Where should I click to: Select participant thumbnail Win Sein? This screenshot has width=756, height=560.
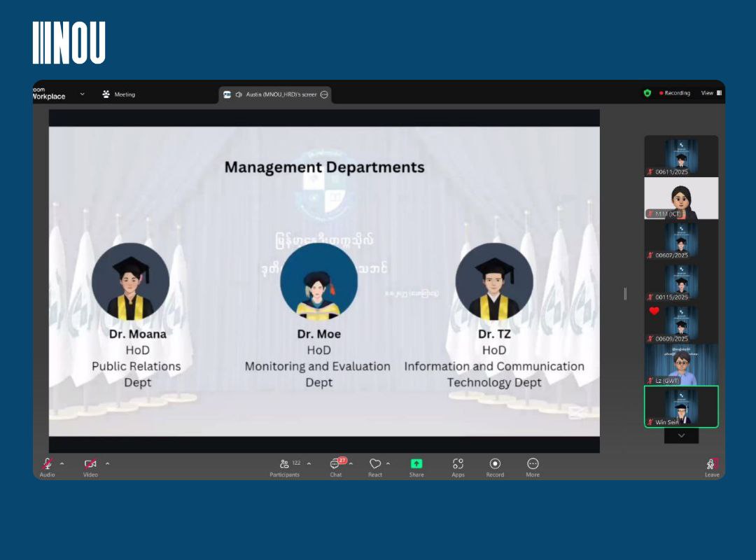click(x=681, y=407)
